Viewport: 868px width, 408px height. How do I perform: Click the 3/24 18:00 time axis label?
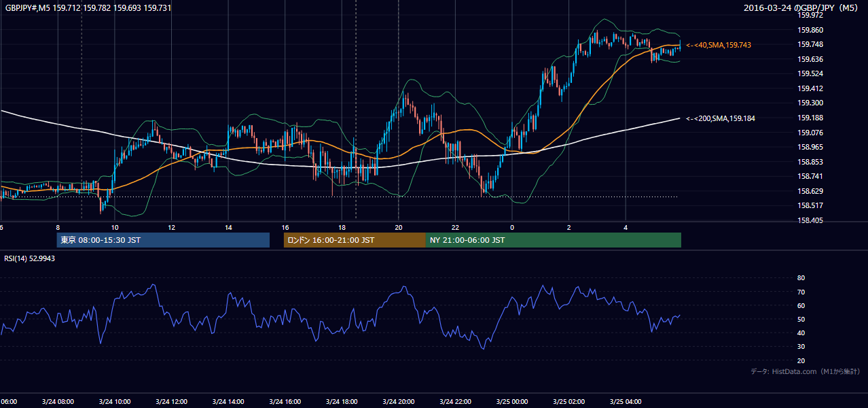342,402
